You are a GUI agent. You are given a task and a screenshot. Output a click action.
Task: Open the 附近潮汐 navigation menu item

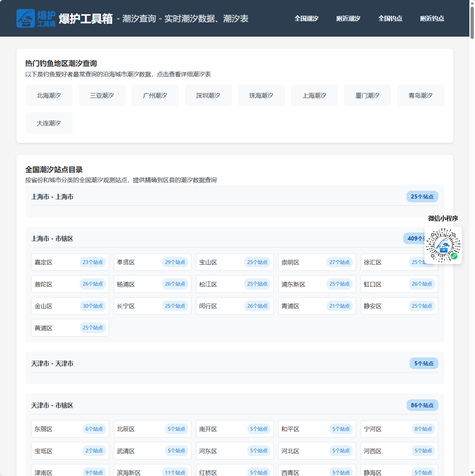[x=348, y=18]
